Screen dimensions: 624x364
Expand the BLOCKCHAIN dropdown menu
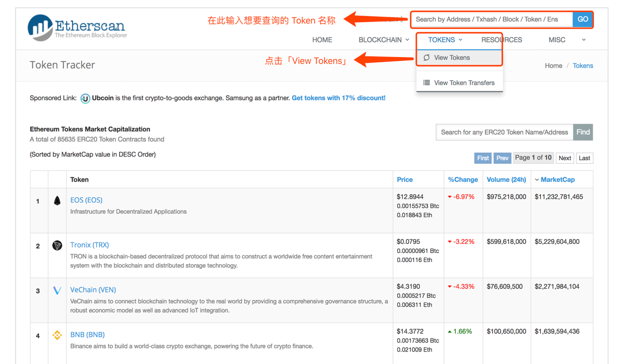pyautogui.click(x=384, y=40)
